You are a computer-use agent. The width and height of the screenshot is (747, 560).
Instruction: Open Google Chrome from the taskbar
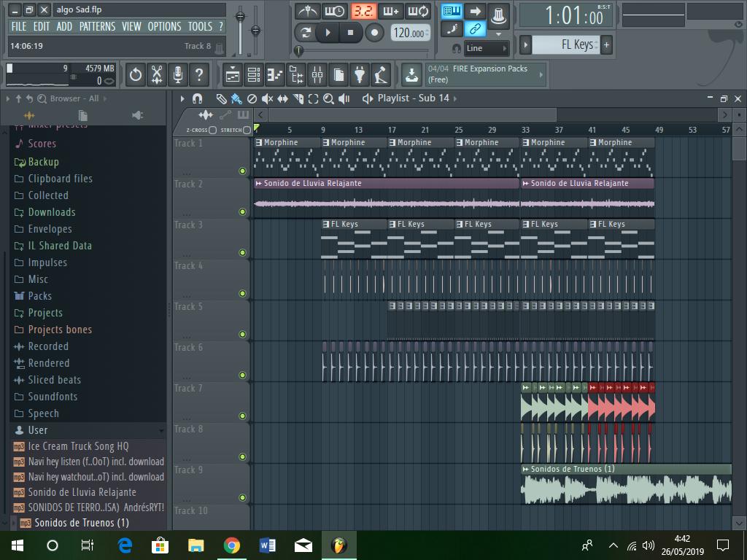[x=231, y=545]
